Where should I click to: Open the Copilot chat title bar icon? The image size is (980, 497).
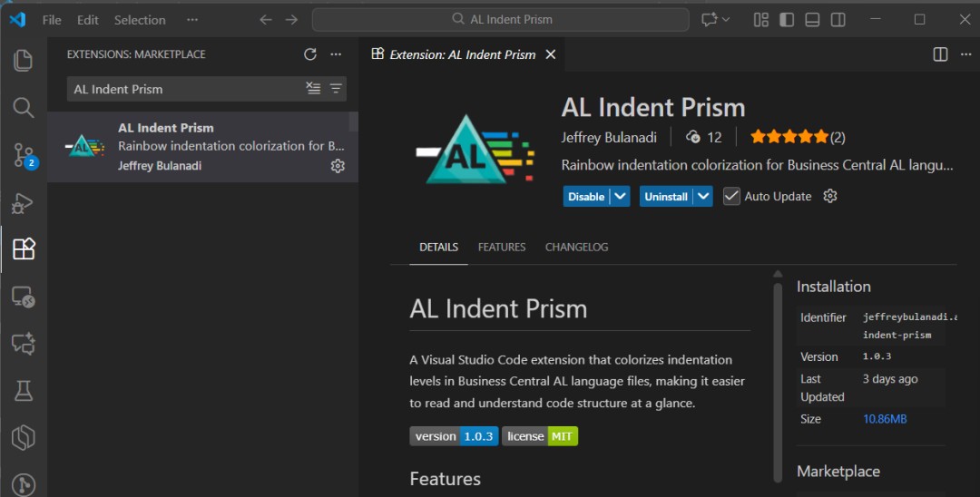pos(710,20)
